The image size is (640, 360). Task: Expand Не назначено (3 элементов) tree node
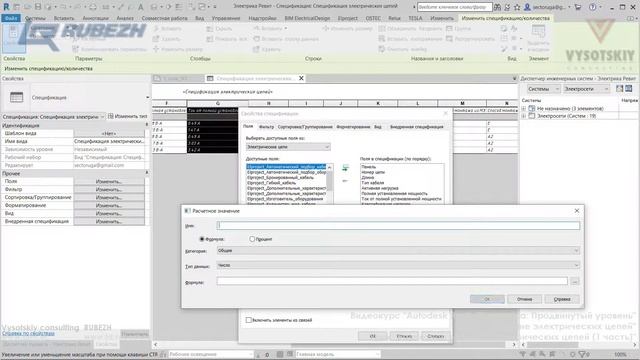524,109
